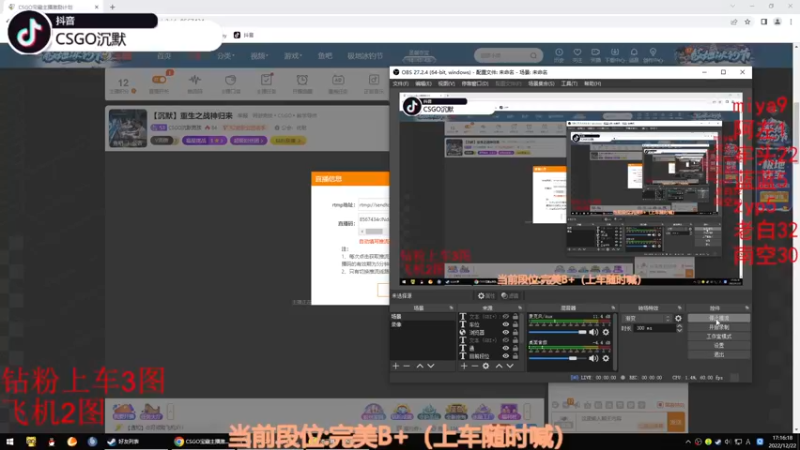The height and width of the screenshot is (450, 800).
Task: Click transition duration stepper arrows
Action: 679,329
